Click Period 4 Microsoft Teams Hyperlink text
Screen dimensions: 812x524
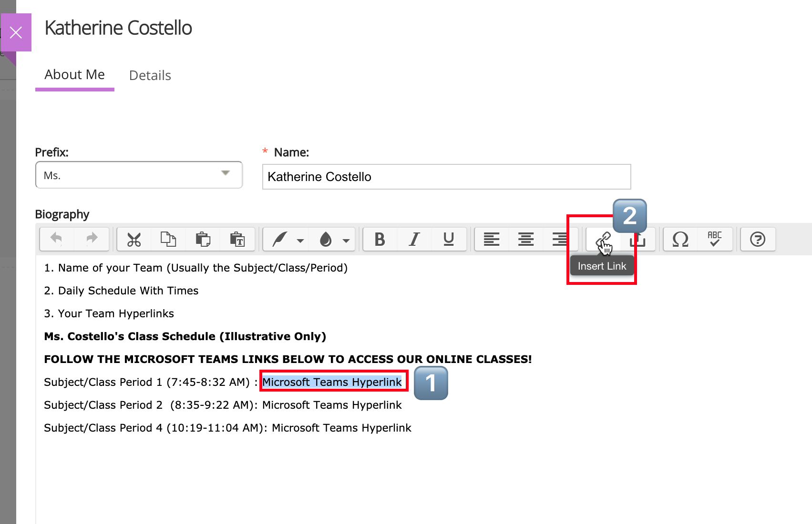(341, 428)
